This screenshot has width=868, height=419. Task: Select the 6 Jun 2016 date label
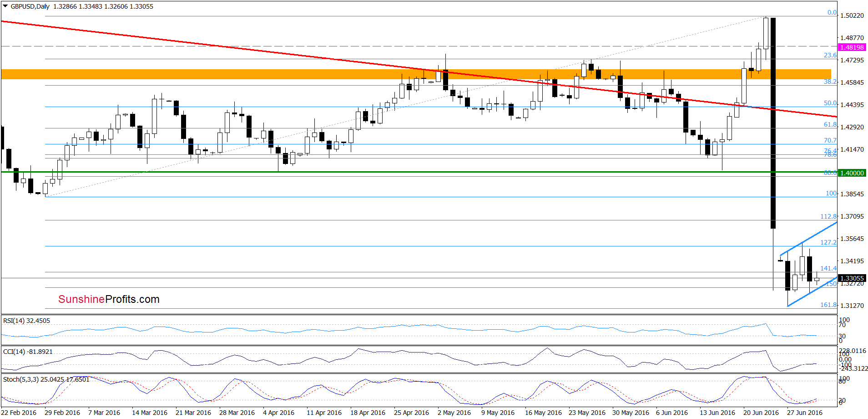click(x=672, y=413)
